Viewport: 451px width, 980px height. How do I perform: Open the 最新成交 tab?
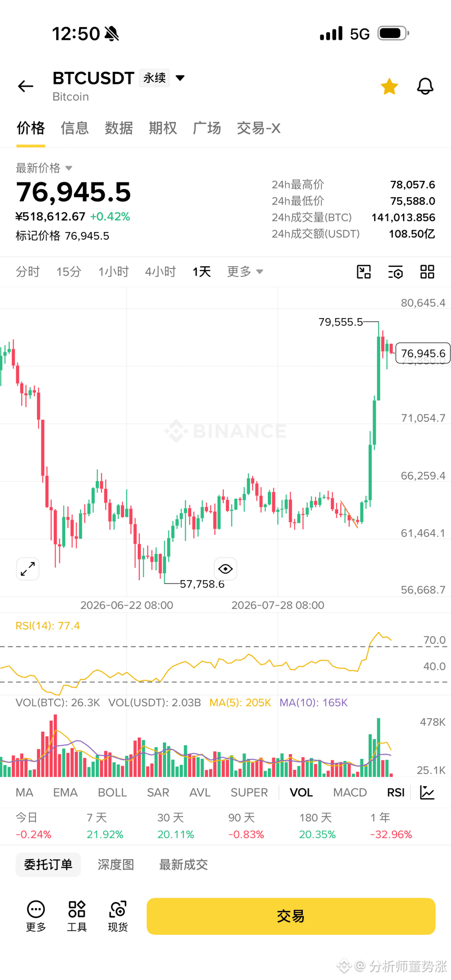pyautogui.click(x=184, y=865)
